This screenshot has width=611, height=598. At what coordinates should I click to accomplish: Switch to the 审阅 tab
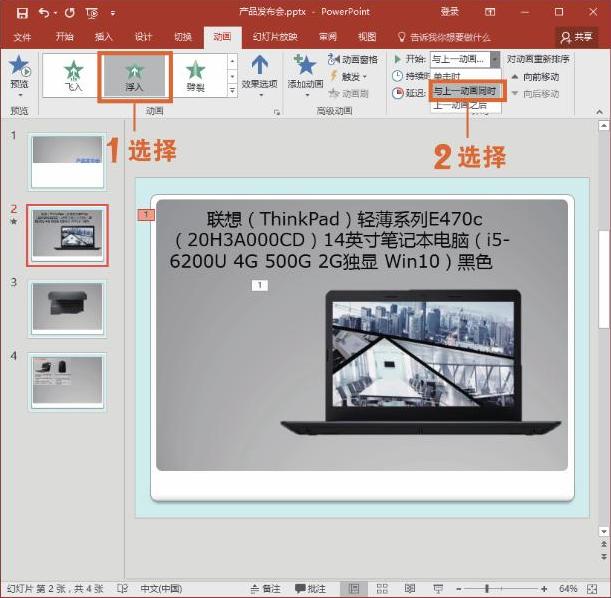(x=327, y=37)
